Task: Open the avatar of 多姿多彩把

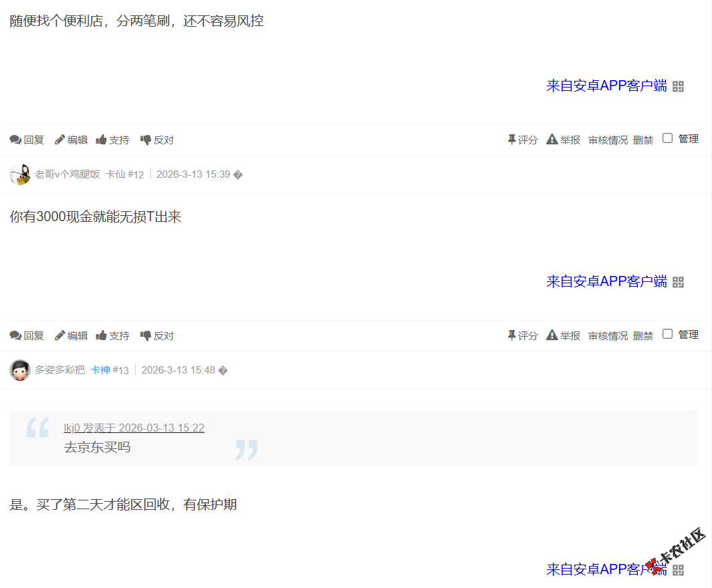Action: [20, 370]
